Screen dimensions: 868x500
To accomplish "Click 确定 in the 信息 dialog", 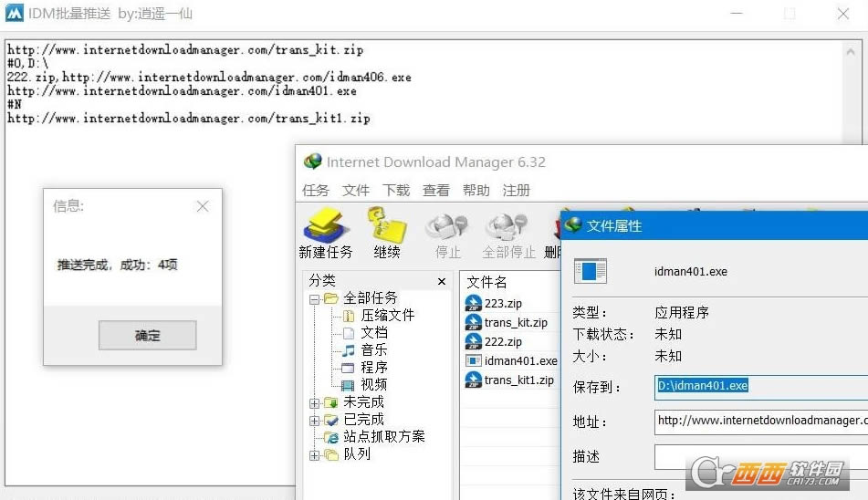I will click(147, 335).
